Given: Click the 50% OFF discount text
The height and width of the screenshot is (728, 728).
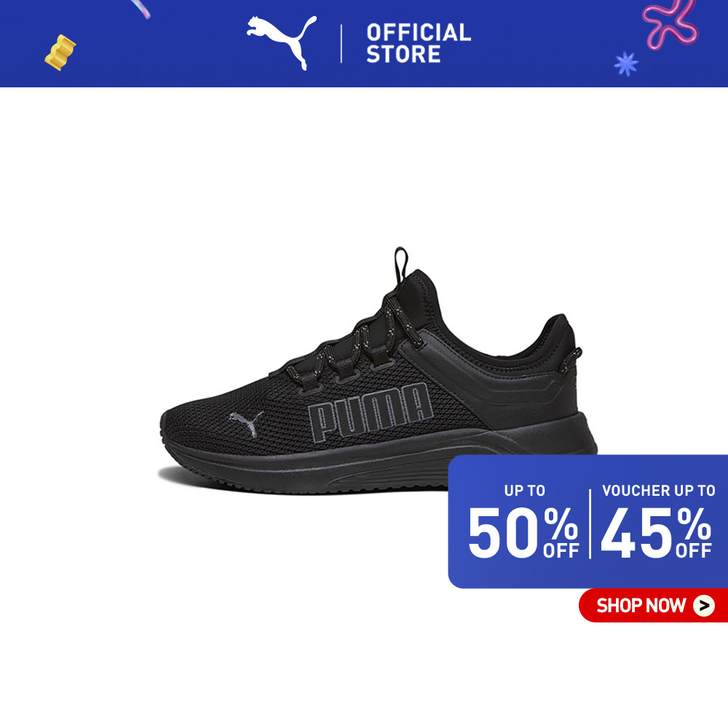Looking at the screenshot, I should click(x=523, y=532).
